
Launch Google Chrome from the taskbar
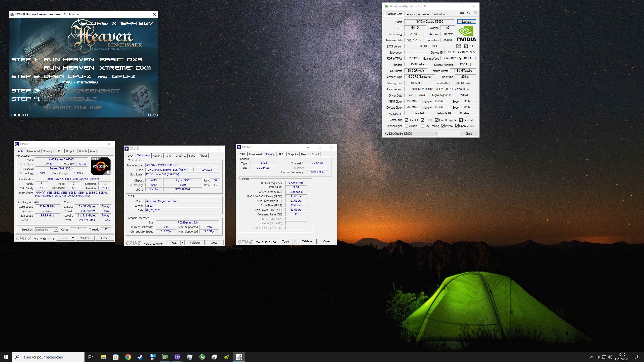pos(128,357)
